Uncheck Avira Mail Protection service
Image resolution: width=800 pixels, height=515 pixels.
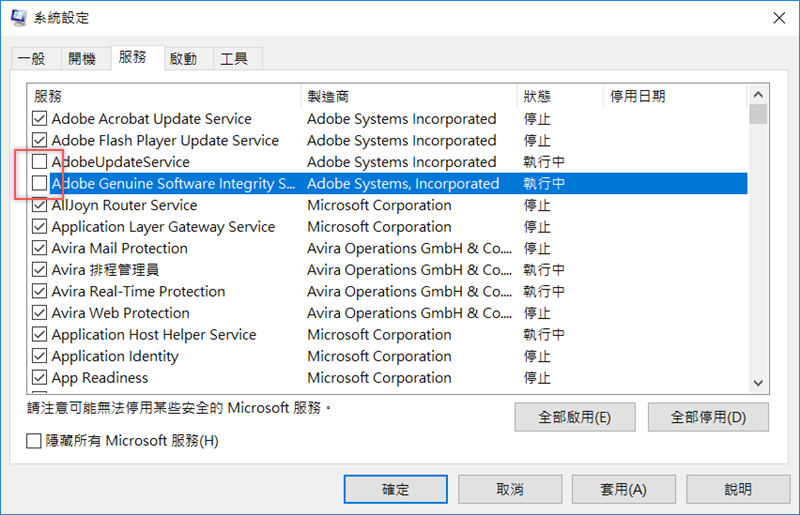40,248
